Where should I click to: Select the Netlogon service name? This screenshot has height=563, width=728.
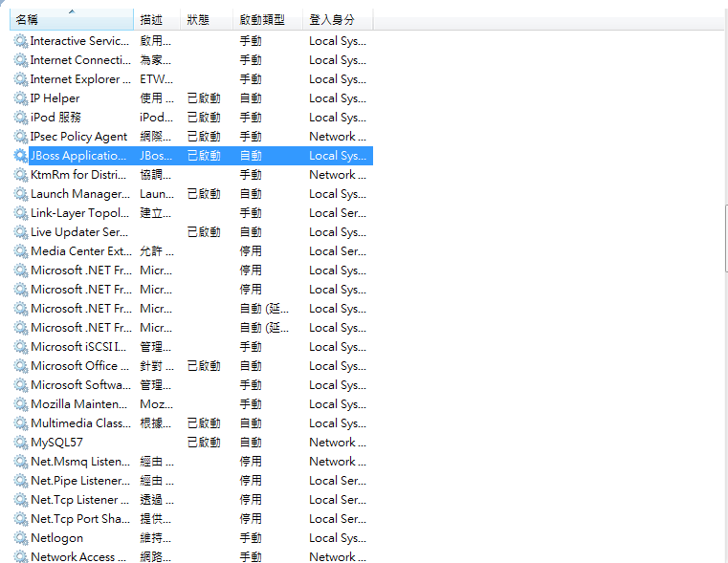(x=56, y=538)
